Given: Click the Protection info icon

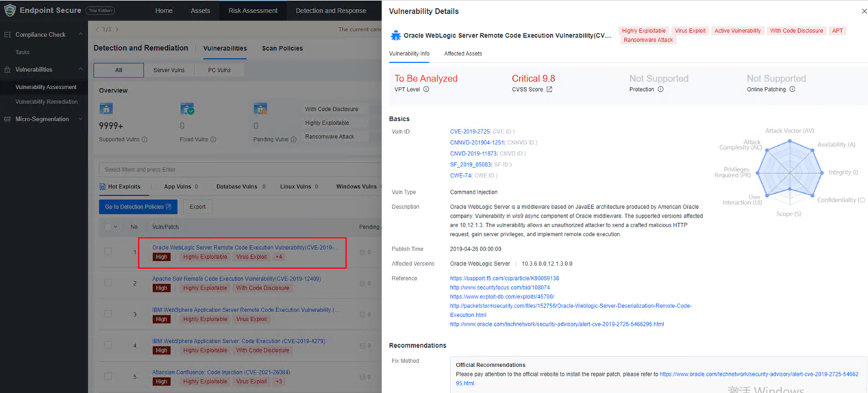Looking at the screenshot, I should tap(660, 90).
